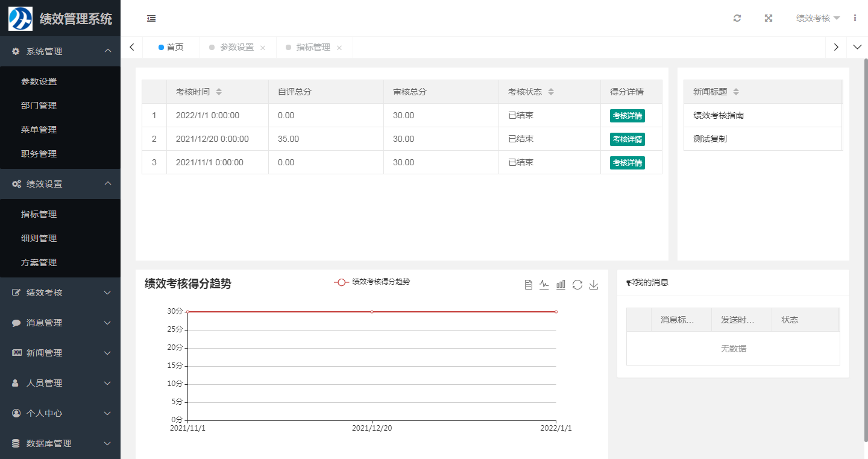Viewport: 868px width, 459px height.
Task: Switch chart to line type icon
Action: [544, 285]
